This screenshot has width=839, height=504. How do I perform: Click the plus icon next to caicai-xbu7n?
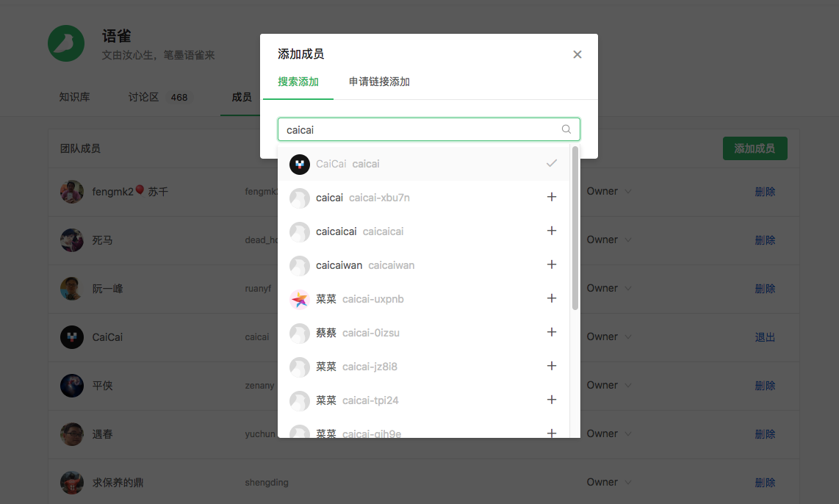point(552,197)
